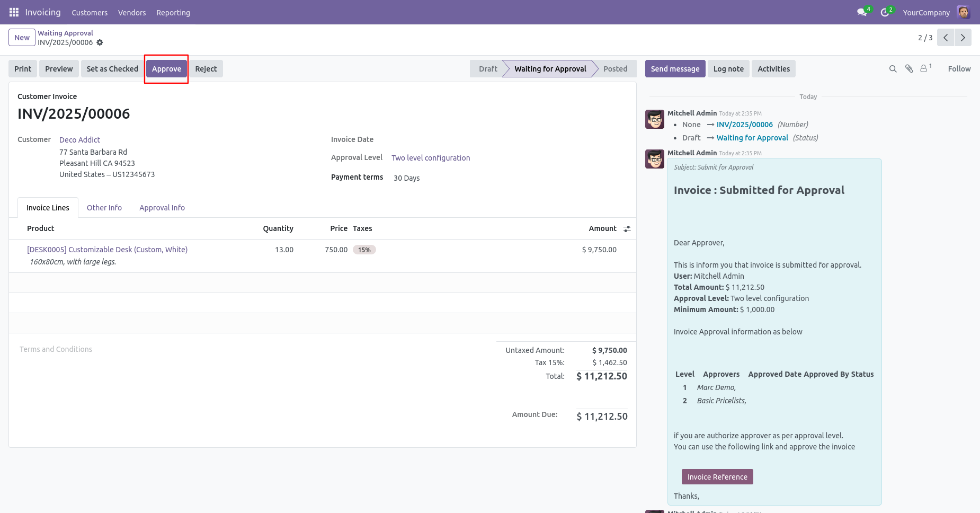Reject the invoice
Viewport: 980px width, 513px height.
[206, 69]
